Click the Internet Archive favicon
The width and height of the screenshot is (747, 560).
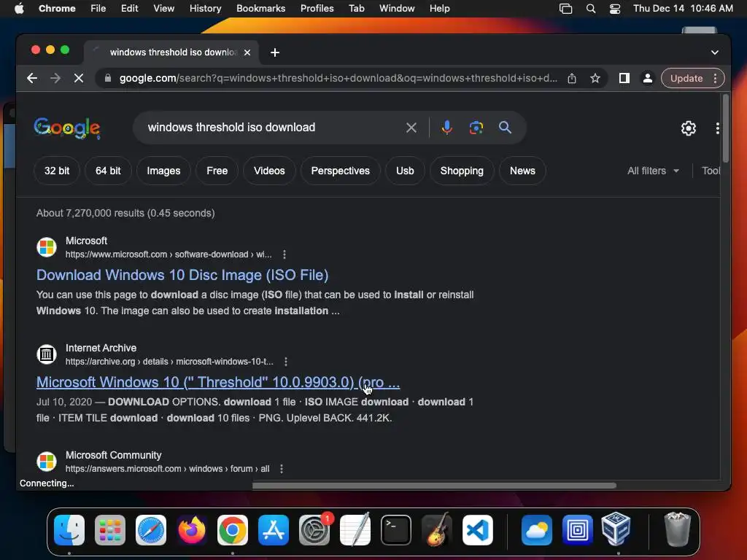[47, 354]
